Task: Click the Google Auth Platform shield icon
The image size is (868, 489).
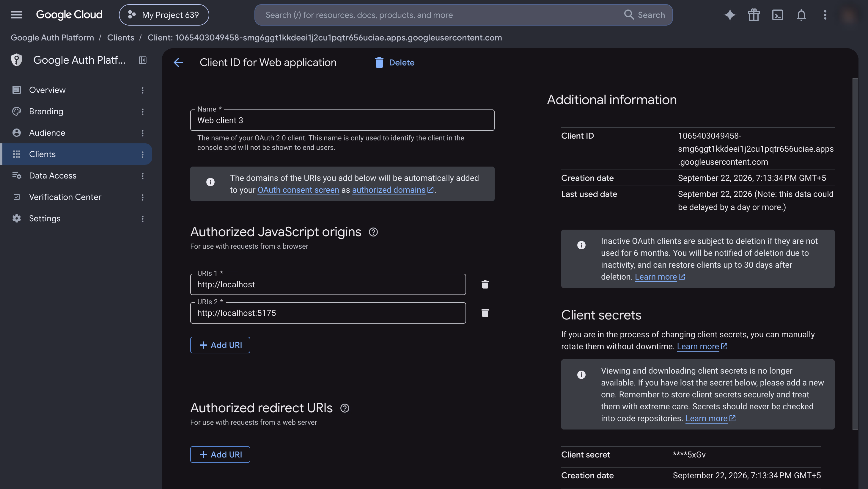Action: pyautogui.click(x=17, y=60)
